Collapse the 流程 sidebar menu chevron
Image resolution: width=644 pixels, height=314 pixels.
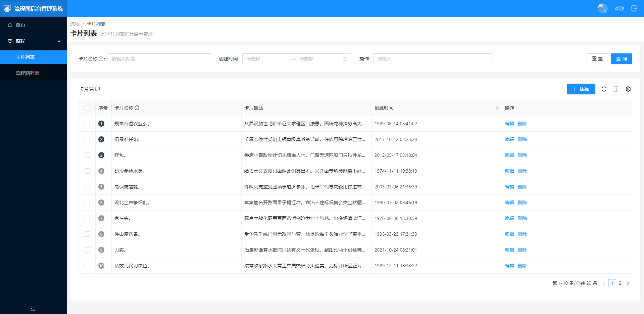click(x=59, y=41)
